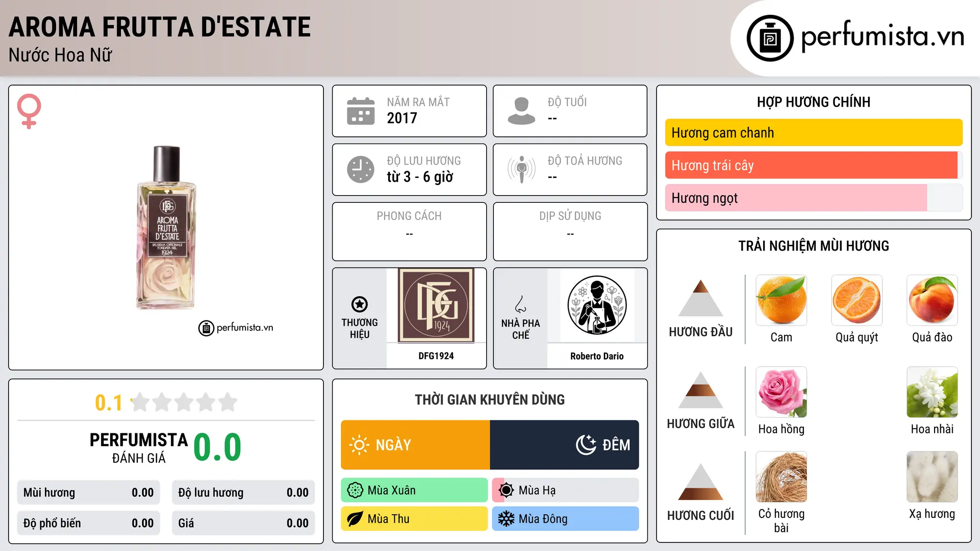Click the person icon beside Độ tuổi
This screenshot has width=980, height=551.
522,111
